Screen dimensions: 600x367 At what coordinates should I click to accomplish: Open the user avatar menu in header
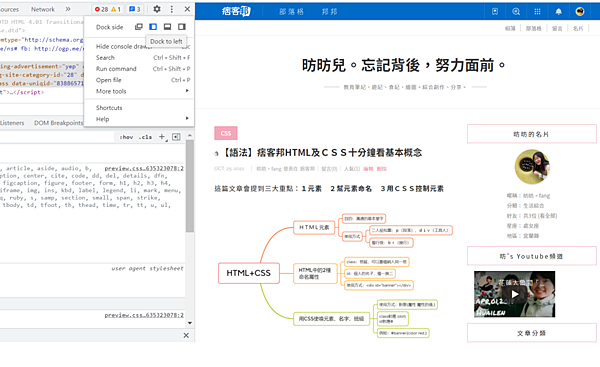coord(580,11)
